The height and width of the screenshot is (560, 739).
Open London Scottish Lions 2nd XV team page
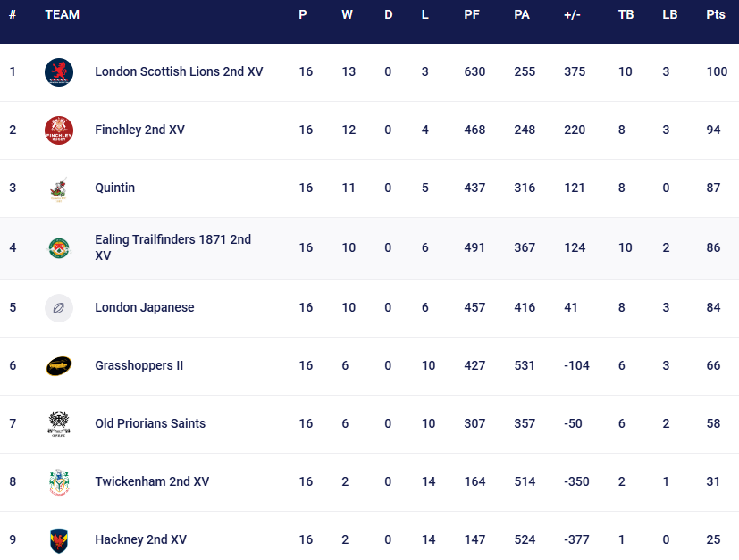(x=179, y=72)
